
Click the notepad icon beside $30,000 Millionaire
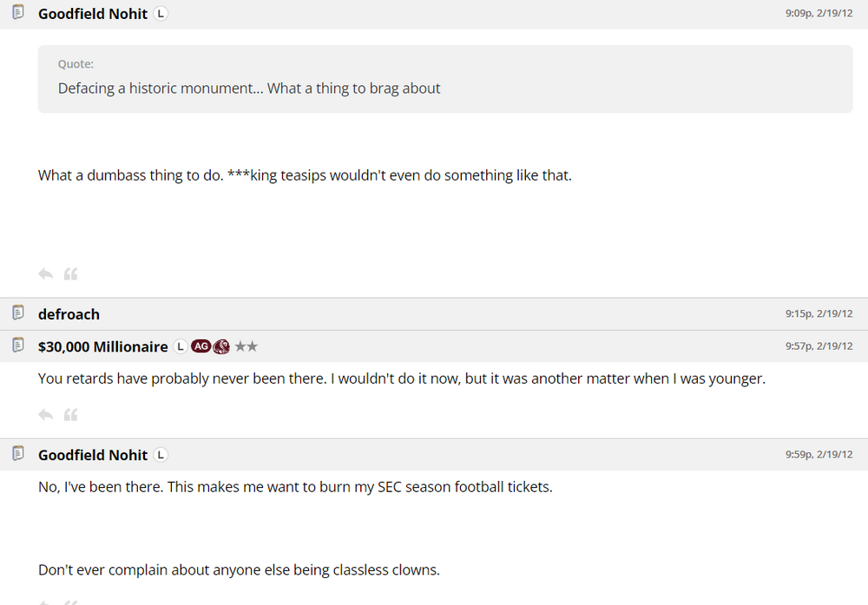pyautogui.click(x=18, y=345)
